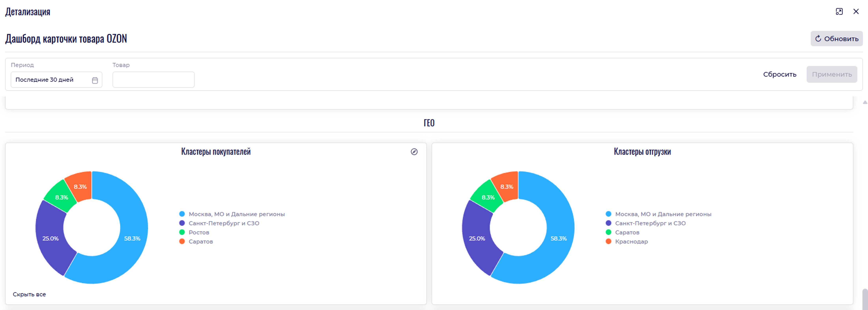The image size is (868, 310).
Task: Click green Саратов legend dot in shipment chart
Action: click(x=608, y=232)
